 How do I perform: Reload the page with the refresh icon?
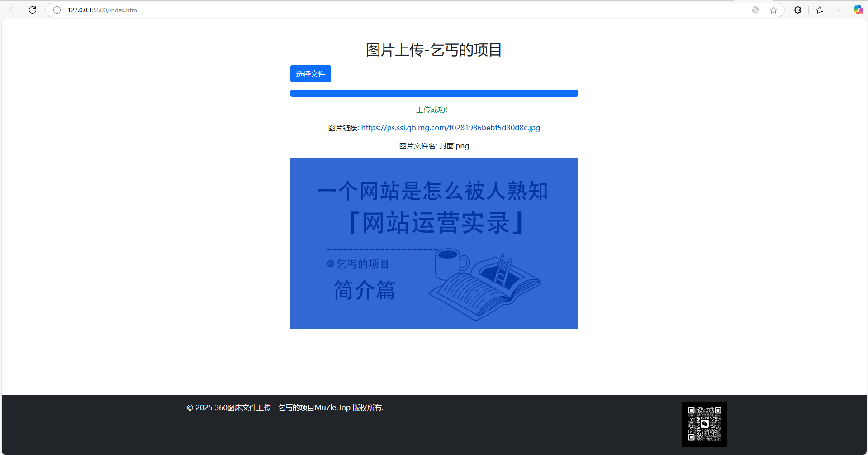(33, 10)
